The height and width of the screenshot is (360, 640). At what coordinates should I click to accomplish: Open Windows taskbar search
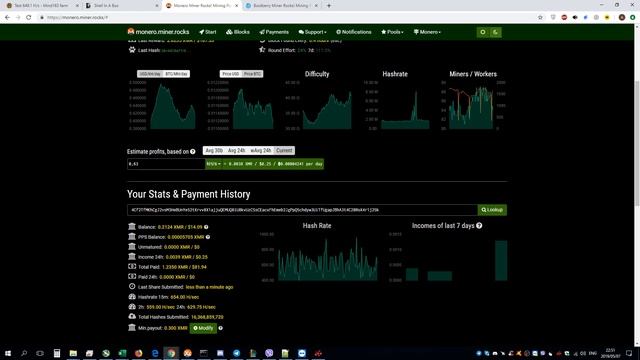[x=24, y=353]
